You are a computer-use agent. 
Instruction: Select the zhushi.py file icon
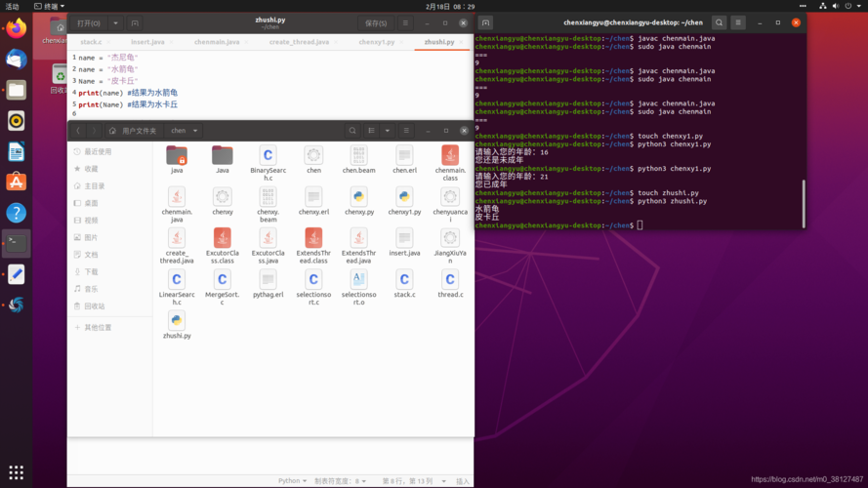(177, 325)
